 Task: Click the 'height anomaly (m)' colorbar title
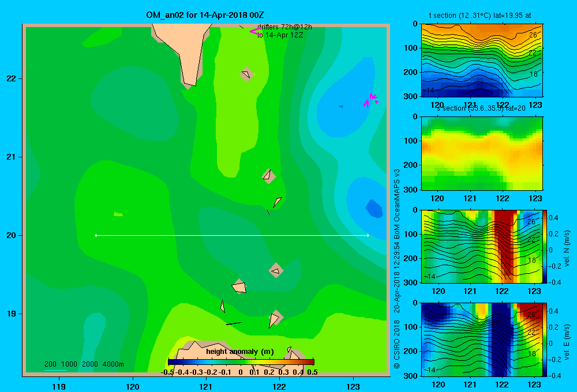240,352
